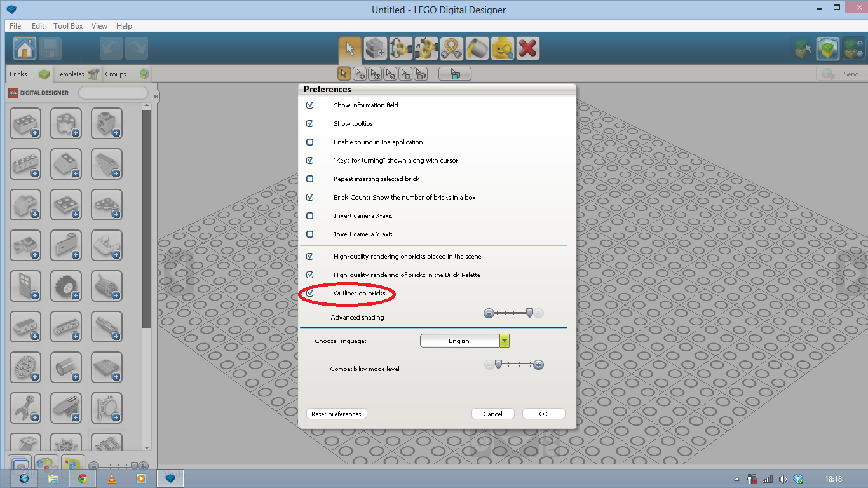The width and height of the screenshot is (868, 488).
Task: Confirm preferences with the OK button
Action: coord(543,414)
